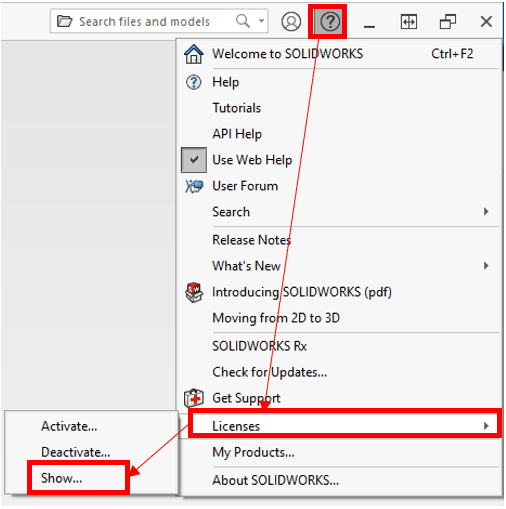Focus the Search files and models field

tap(159, 21)
